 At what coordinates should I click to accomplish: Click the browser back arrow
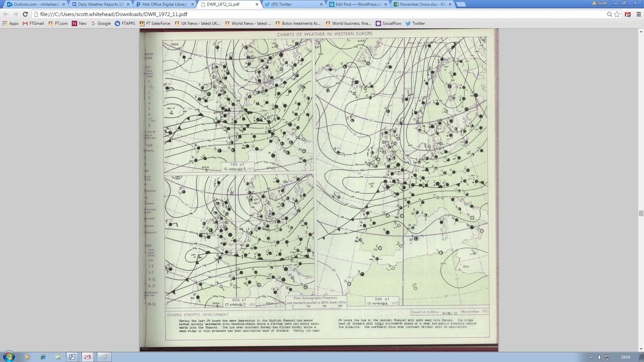(6, 14)
